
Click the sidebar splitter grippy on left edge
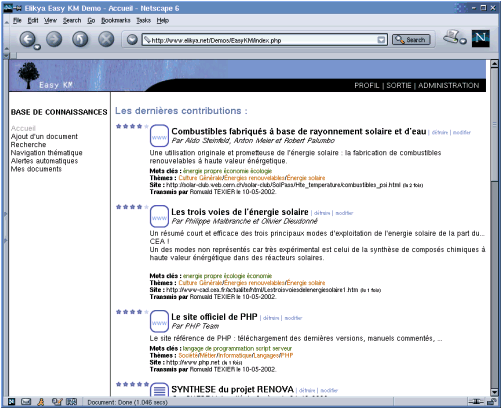[6, 227]
